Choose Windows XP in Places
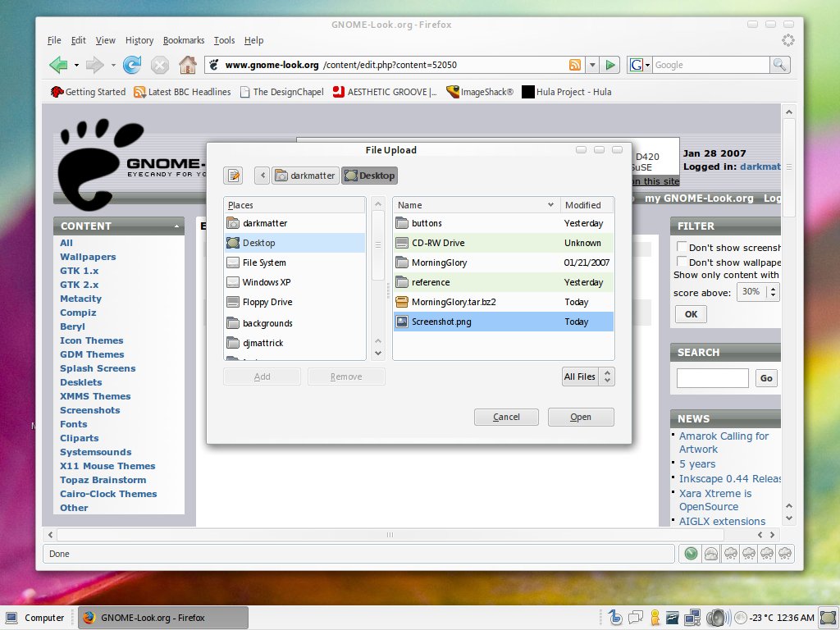Image resolution: width=840 pixels, height=630 pixels. (x=294, y=282)
